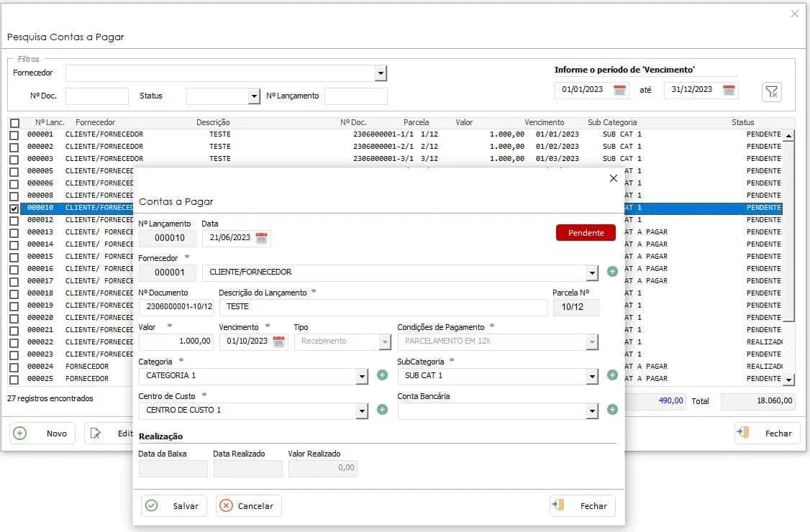Check the row 000020 checkbox
Image resolution: width=810 pixels, height=532 pixels.
[14, 318]
